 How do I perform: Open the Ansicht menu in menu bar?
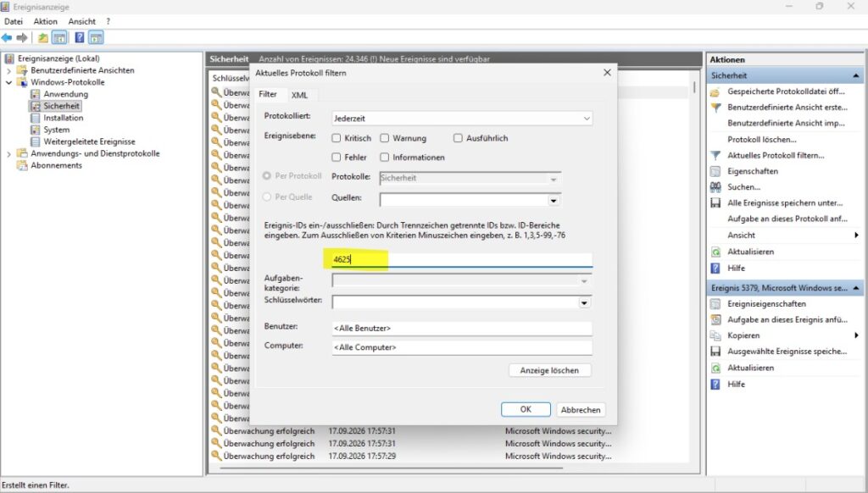pyautogui.click(x=82, y=21)
